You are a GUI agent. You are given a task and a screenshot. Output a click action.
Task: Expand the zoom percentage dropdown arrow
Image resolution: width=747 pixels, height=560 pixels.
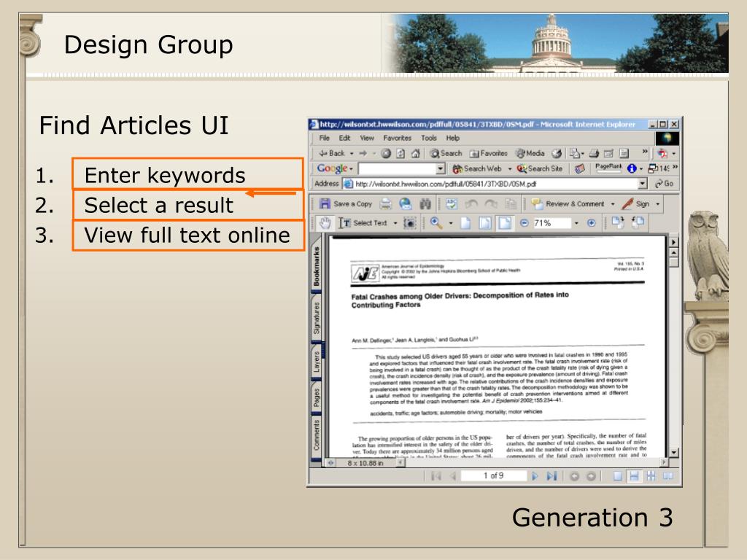point(576,222)
